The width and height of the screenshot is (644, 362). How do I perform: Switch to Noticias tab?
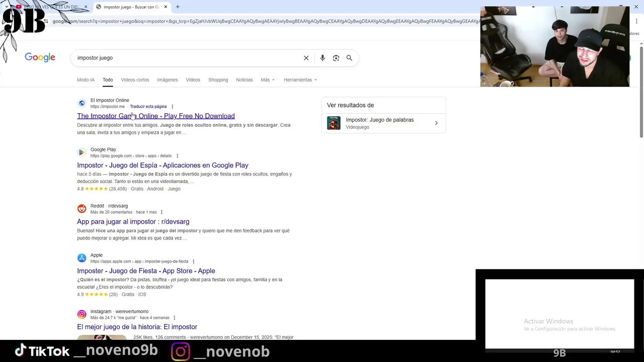coord(245,80)
